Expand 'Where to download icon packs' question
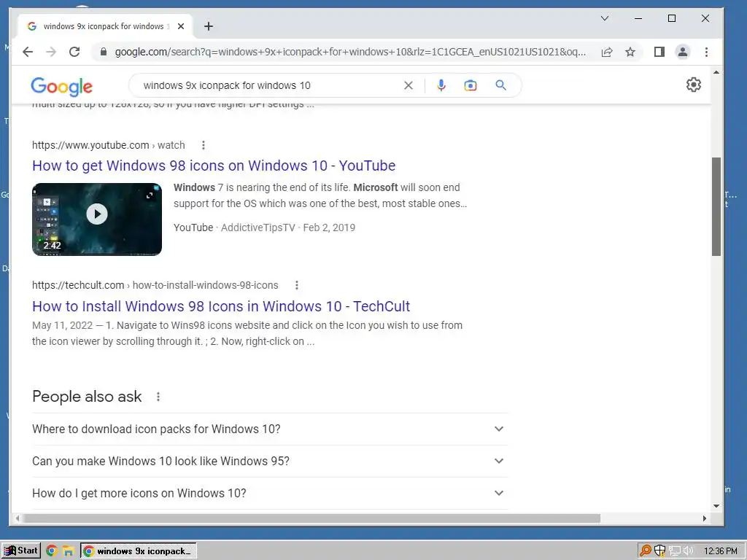Screen dimensions: 747x560 click(x=270, y=429)
